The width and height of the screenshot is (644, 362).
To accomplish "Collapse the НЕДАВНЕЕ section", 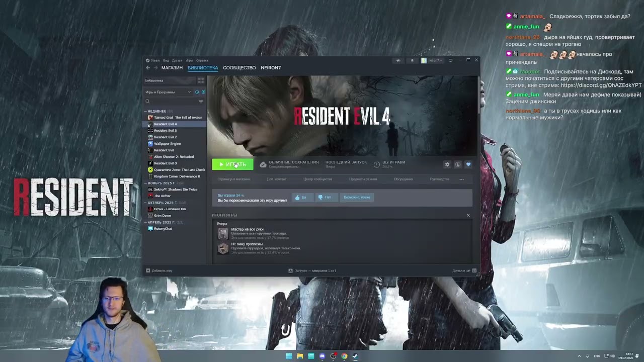I will 156,111.
